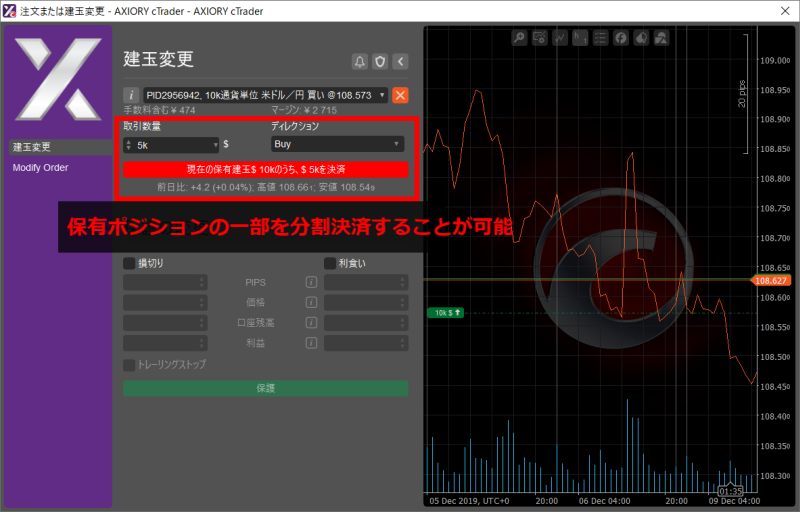Select Modify Order in the left sidebar
Screen dimensions: 800x512
click(x=41, y=167)
